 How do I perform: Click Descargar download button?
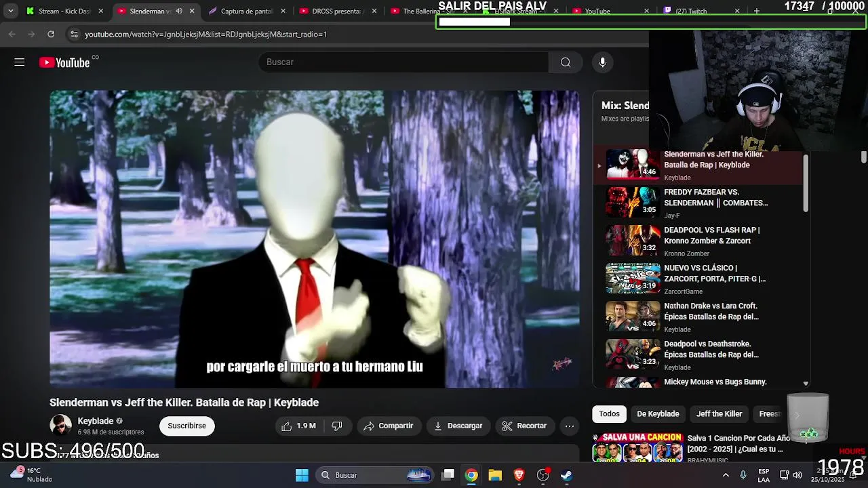pos(458,426)
